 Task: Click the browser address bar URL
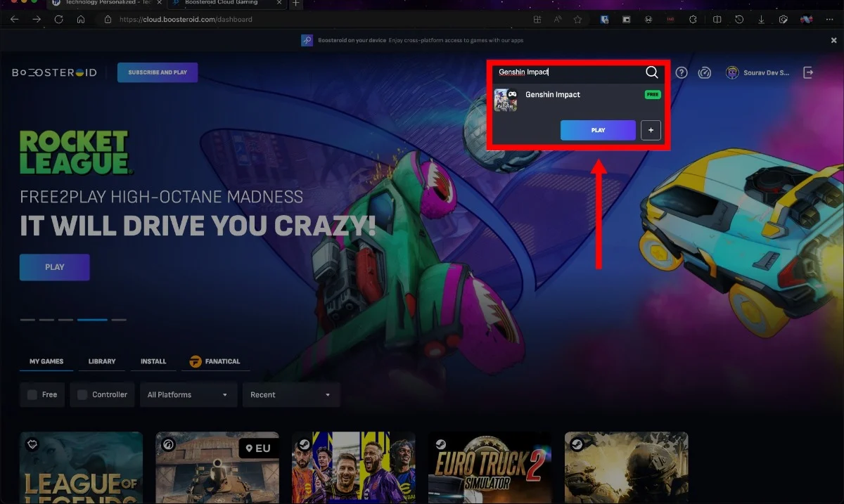(x=186, y=20)
